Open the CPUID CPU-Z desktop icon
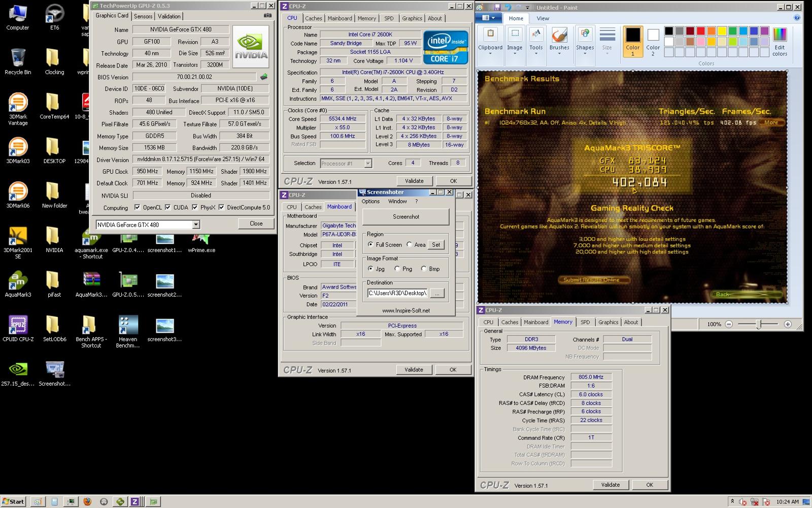This screenshot has height=508, width=812. [x=18, y=328]
